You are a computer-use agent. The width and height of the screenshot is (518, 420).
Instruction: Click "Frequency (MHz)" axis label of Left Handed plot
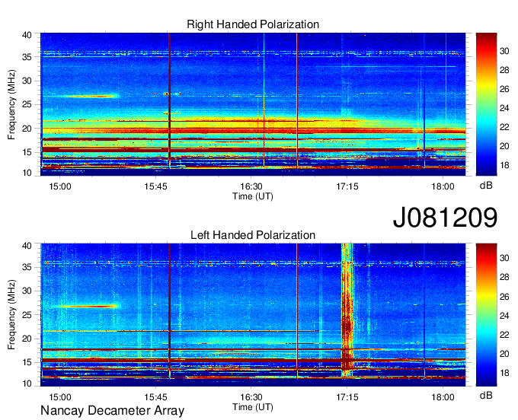tap(11, 315)
